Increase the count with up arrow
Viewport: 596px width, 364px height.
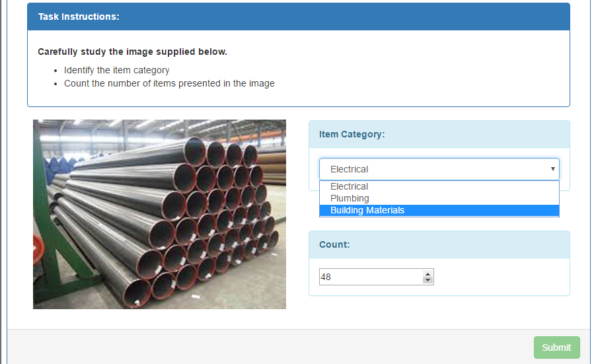tap(428, 273)
